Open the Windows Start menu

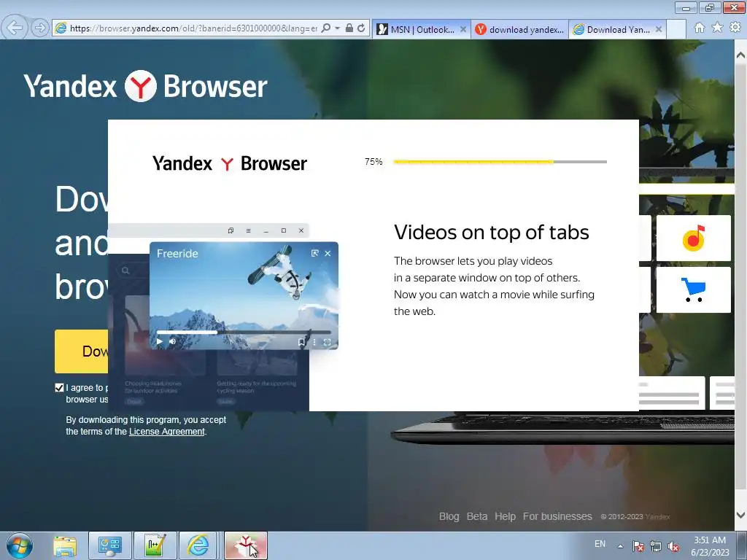[20, 545]
